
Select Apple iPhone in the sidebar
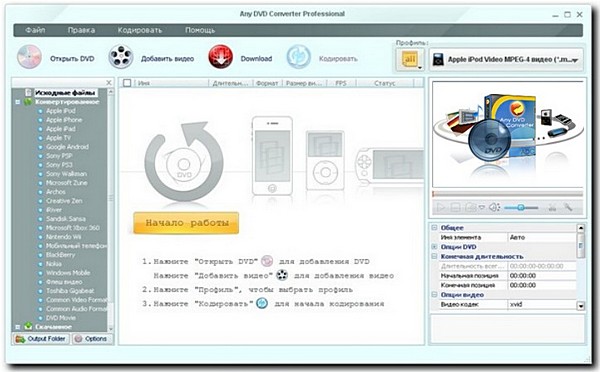pyautogui.click(x=64, y=120)
